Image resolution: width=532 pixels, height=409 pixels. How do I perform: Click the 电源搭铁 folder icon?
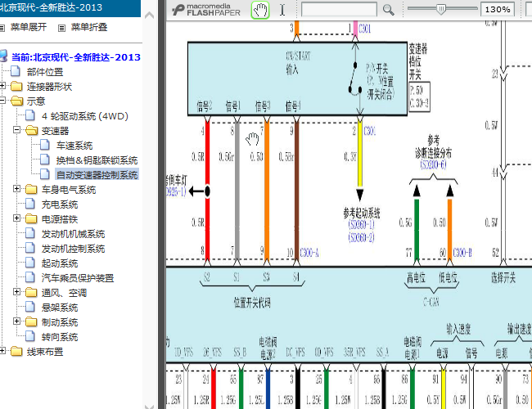tap(31, 218)
